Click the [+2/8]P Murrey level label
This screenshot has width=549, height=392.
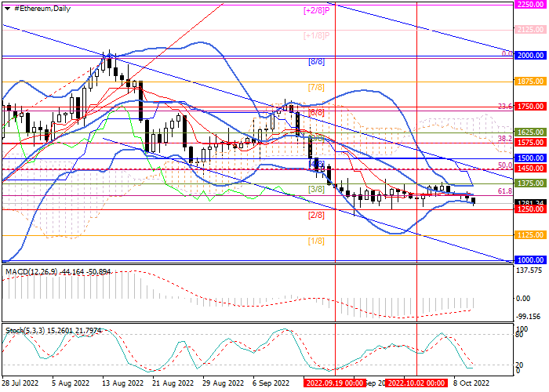pos(317,11)
